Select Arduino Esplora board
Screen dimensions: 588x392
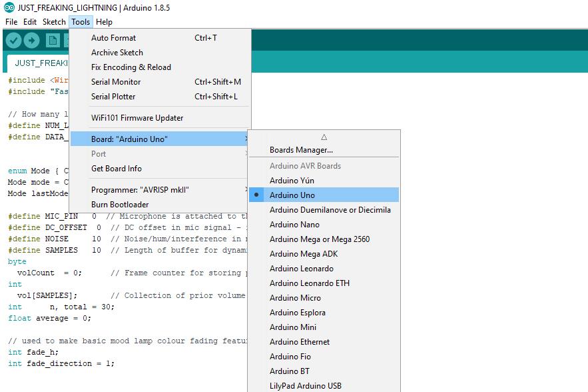(x=324, y=312)
